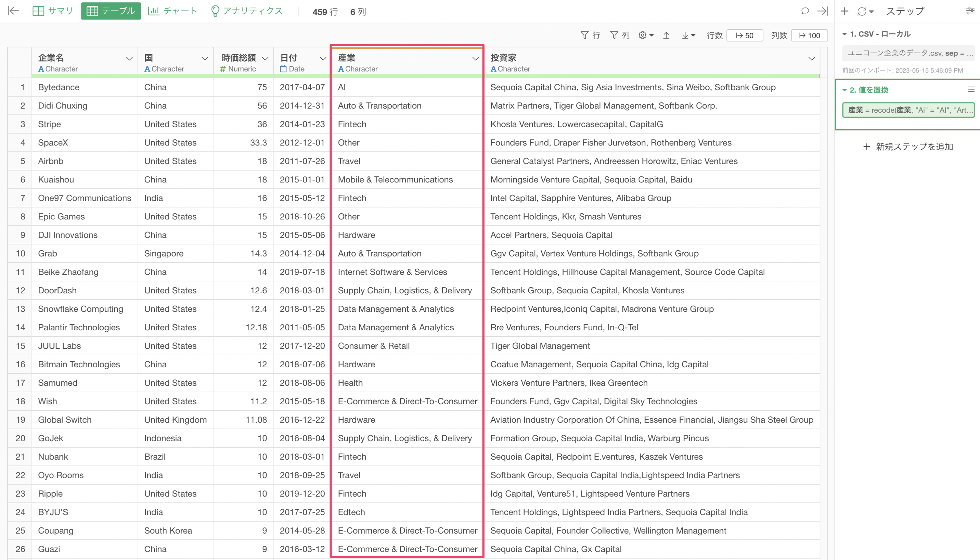
Task: Select the BYJU'S cell
Action: [85, 512]
